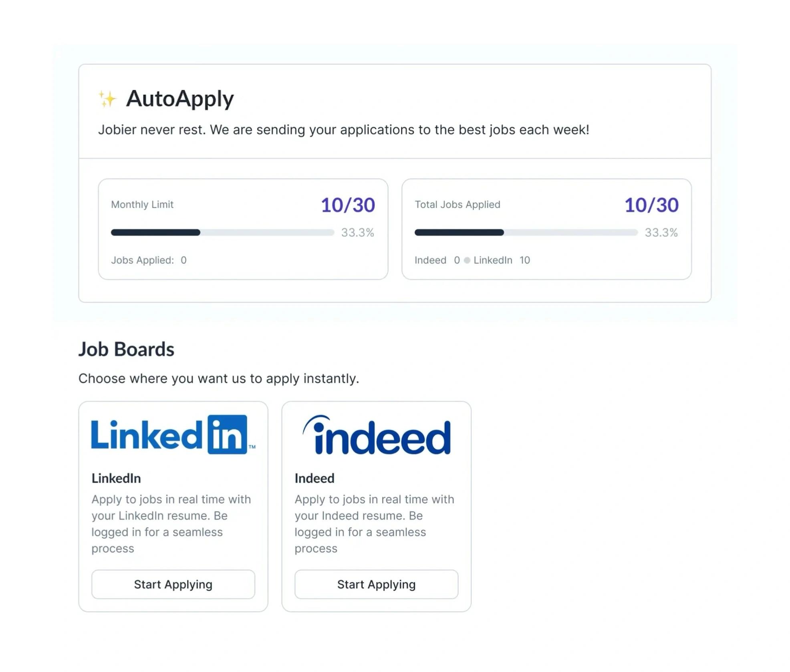Select the AutoApply heading
The width and height of the screenshot is (790, 672).
[180, 98]
